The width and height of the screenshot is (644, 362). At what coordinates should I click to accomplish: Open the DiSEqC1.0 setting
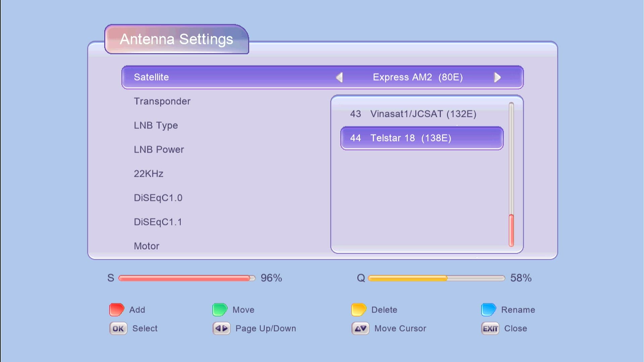click(x=158, y=198)
